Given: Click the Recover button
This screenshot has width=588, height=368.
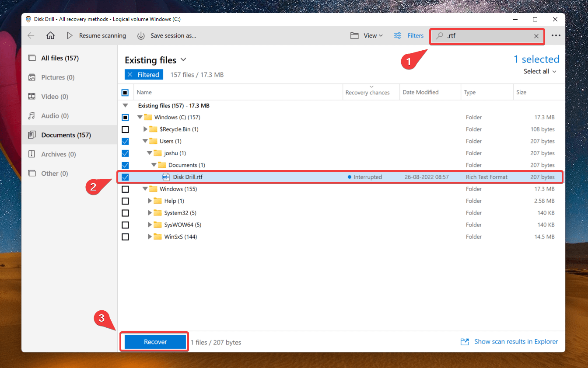Looking at the screenshot, I should pyautogui.click(x=155, y=342).
